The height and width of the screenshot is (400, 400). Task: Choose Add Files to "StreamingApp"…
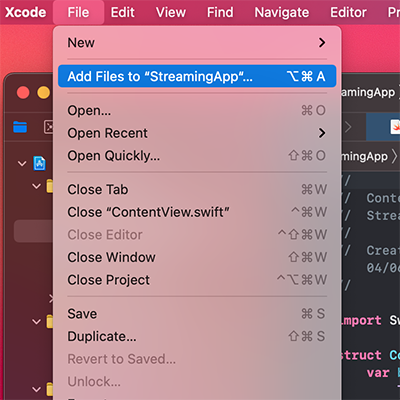(197, 76)
